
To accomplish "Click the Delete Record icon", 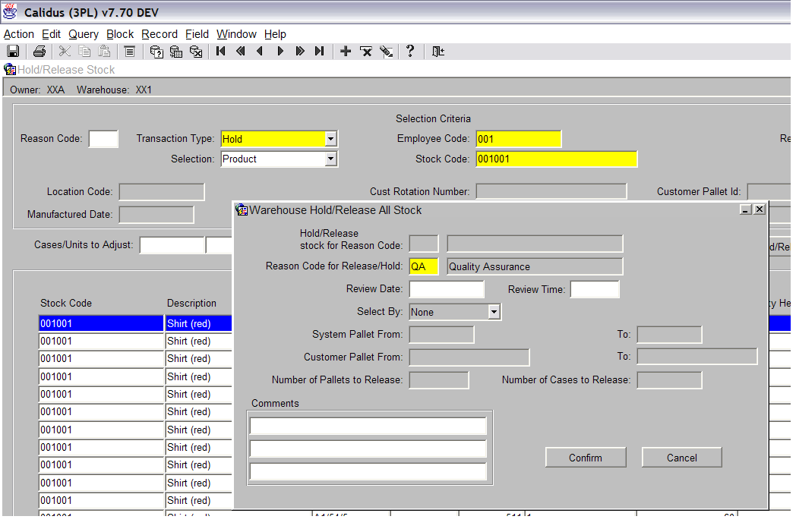I will point(366,51).
